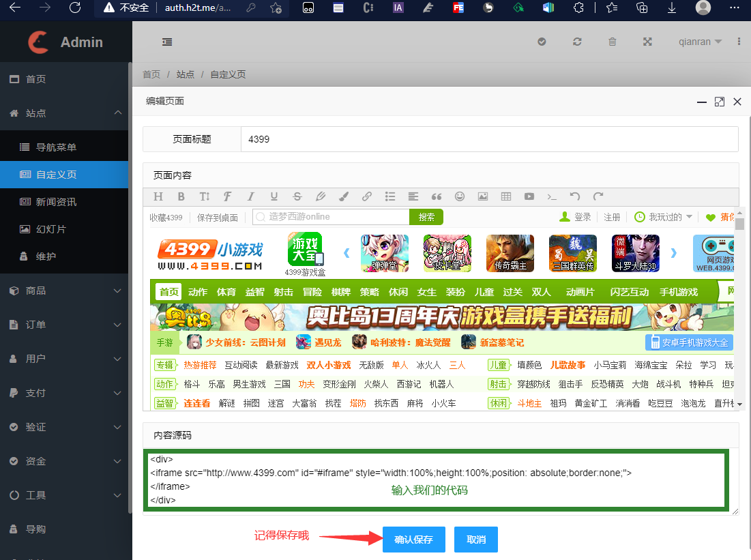Open the vertical dots more menu
The height and width of the screenshot is (560, 751).
click(739, 42)
